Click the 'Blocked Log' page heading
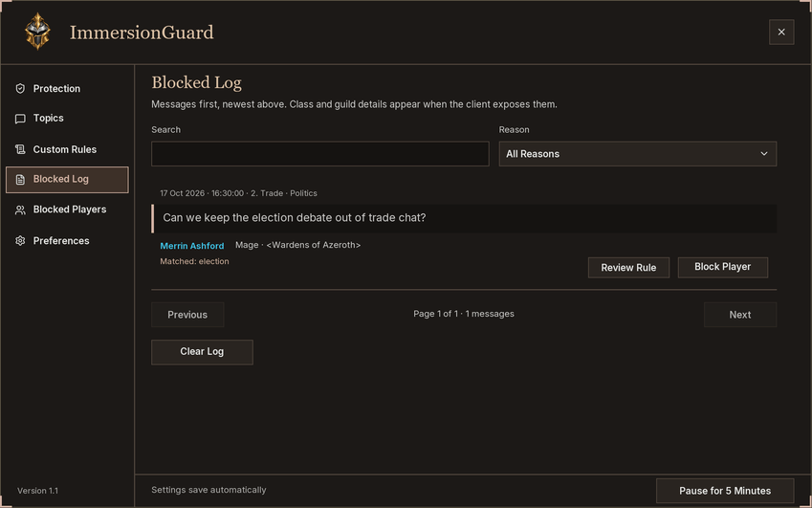The height and width of the screenshot is (508, 812). (196, 83)
